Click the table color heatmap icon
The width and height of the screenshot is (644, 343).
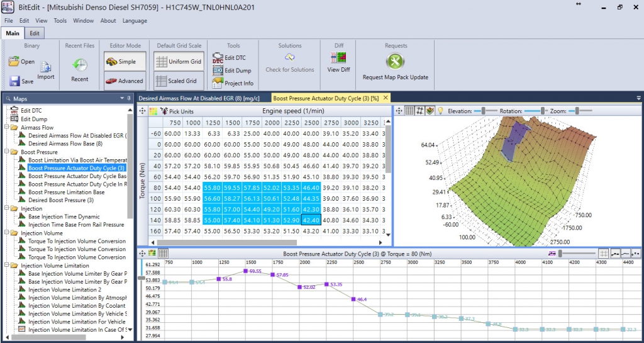(x=153, y=111)
